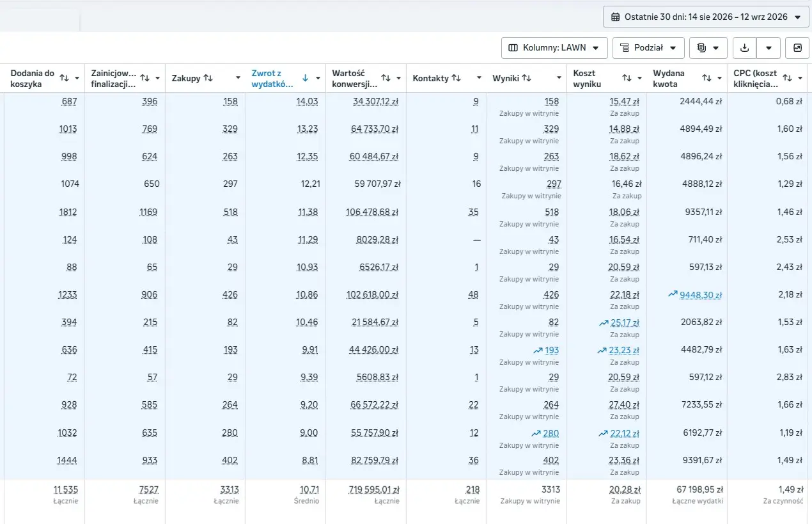Sort the Kontakty column

click(456, 78)
